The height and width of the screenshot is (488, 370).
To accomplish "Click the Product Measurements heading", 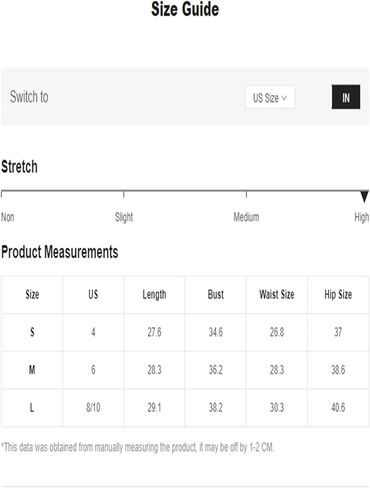I will click(60, 252).
